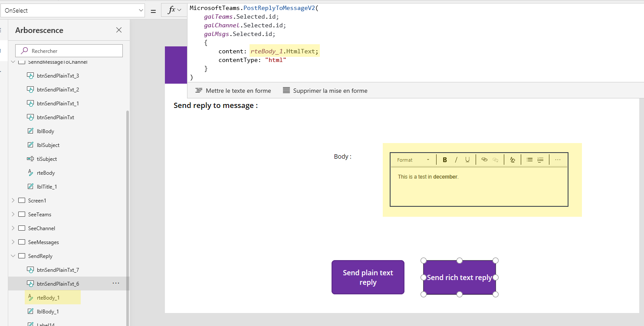This screenshot has height=326, width=644.
Task: Toggle Underline in the rich text toolbar
Action: pos(467,160)
